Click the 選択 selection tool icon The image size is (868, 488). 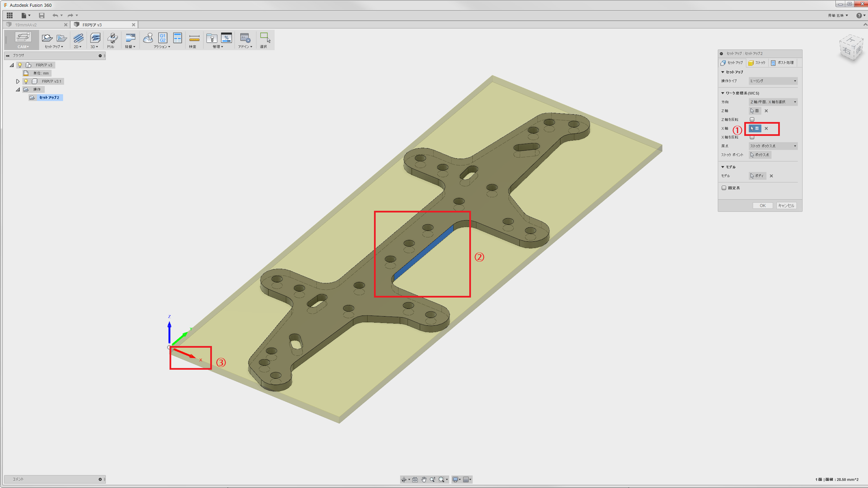coord(265,37)
